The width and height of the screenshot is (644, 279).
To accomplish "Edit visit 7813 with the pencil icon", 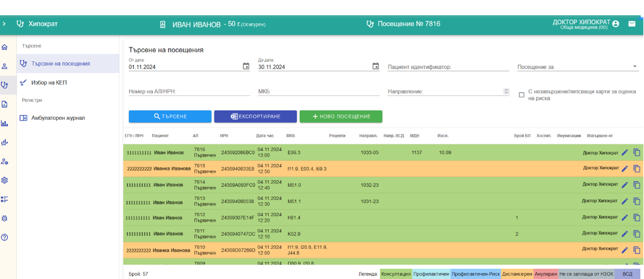I will point(625,201).
